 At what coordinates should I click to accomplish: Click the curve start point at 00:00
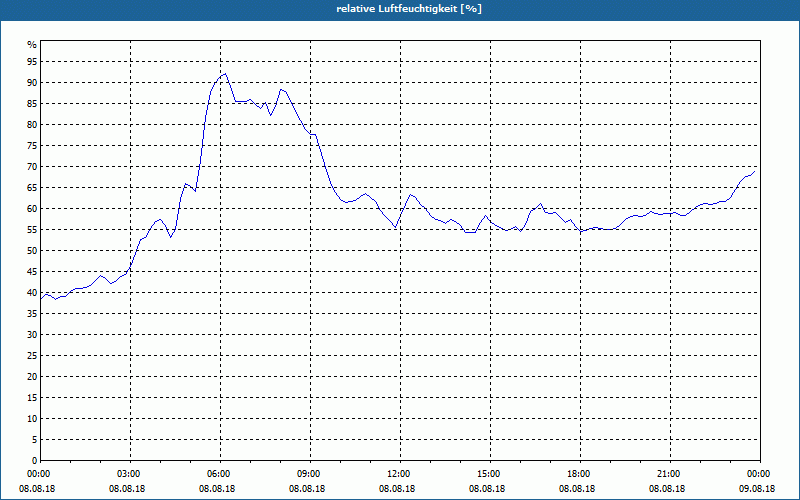tap(41, 298)
